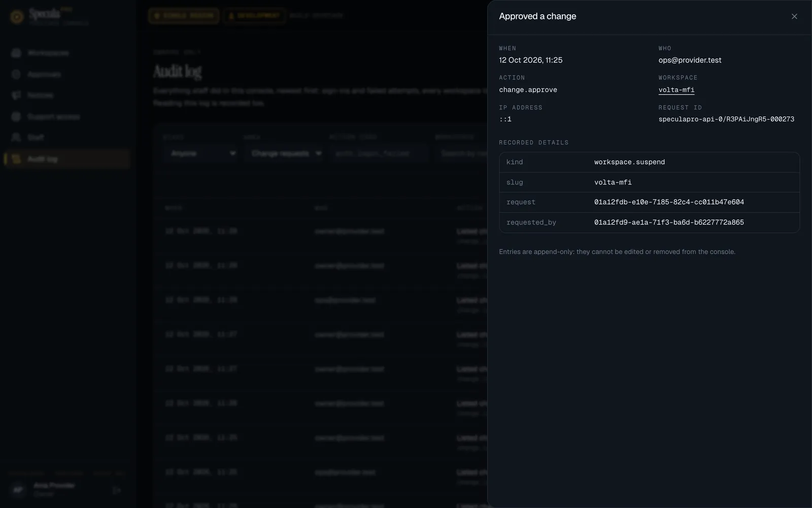Select Audit log in the sidebar
Viewport: 812px width, 508px height.
(66, 159)
